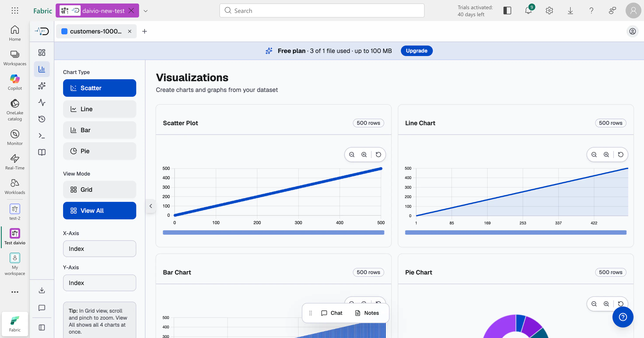Screen dimensions: 644x338
Task: Toggle the header side panel layout icon
Action: pos(507,11)
